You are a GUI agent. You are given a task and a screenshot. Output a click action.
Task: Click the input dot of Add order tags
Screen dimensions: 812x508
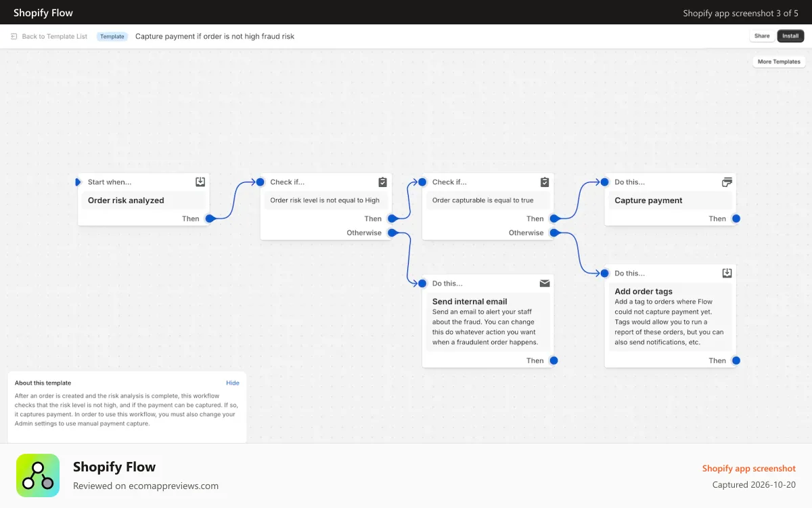tap(604, 274)
